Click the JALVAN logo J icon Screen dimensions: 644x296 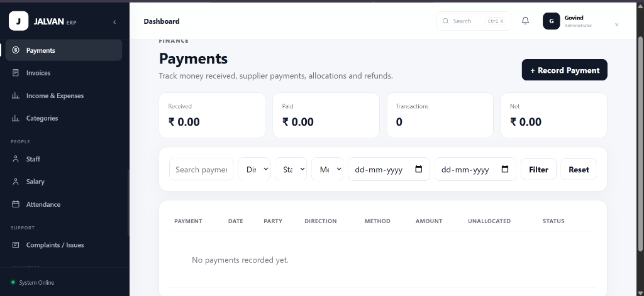click(x=18, y=21)
